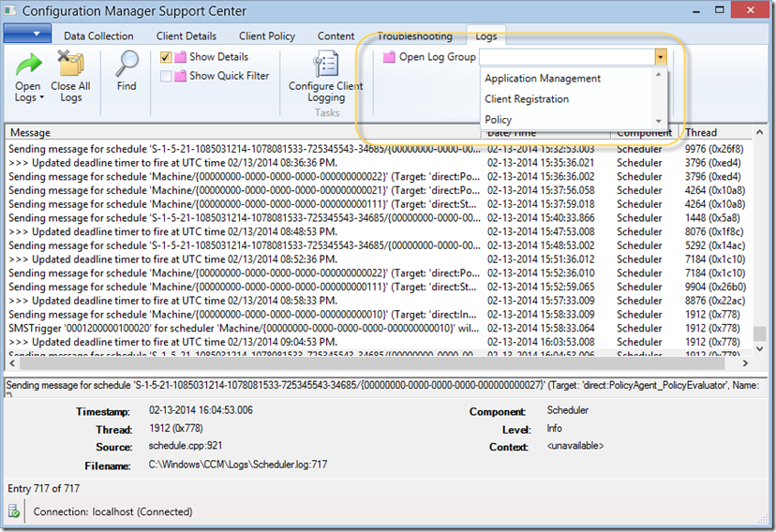The width and height of the screenshot is (776, 532).
Task: Click scroll-down arrow of log list scrollbar
Action: coord(760,348)
